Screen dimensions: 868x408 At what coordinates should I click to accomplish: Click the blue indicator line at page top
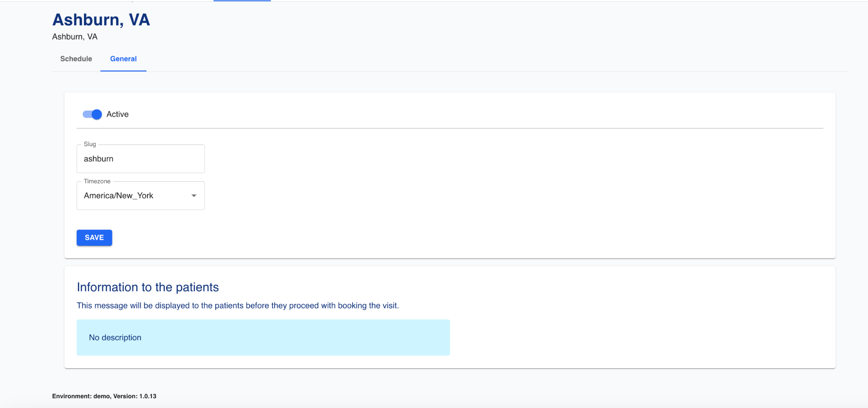[242, 1]
